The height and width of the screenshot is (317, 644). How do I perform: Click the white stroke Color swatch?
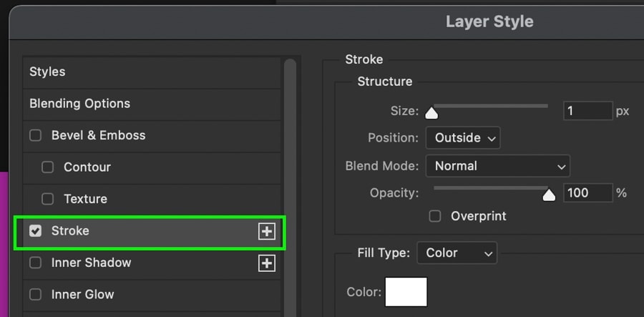[x=406, y=292]
